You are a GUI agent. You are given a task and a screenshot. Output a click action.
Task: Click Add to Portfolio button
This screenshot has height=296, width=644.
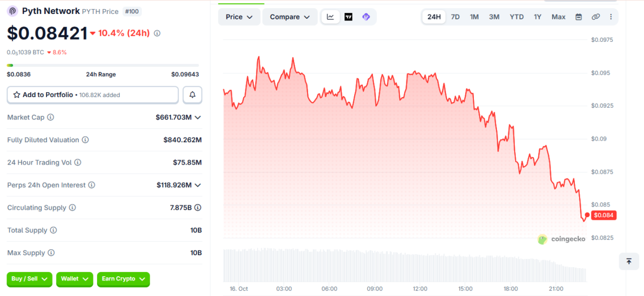93,95
